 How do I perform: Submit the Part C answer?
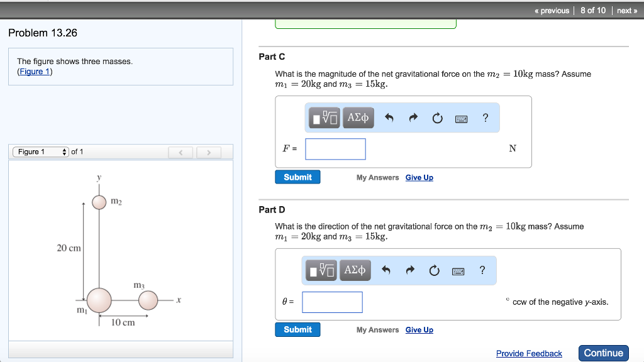[x=297, y=177]
